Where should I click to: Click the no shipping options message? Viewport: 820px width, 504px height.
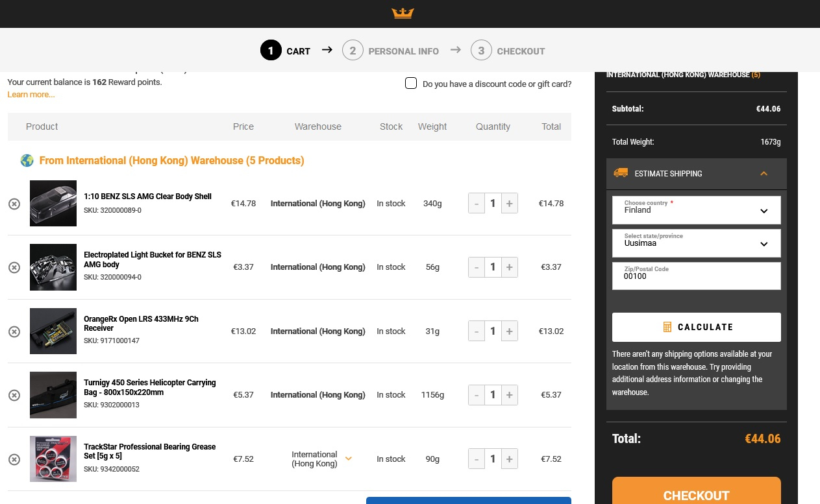(x=693, y=373)
